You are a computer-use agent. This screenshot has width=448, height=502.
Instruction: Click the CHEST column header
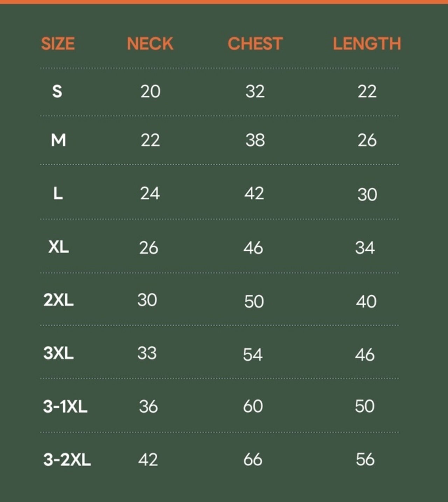click(255, 44)
